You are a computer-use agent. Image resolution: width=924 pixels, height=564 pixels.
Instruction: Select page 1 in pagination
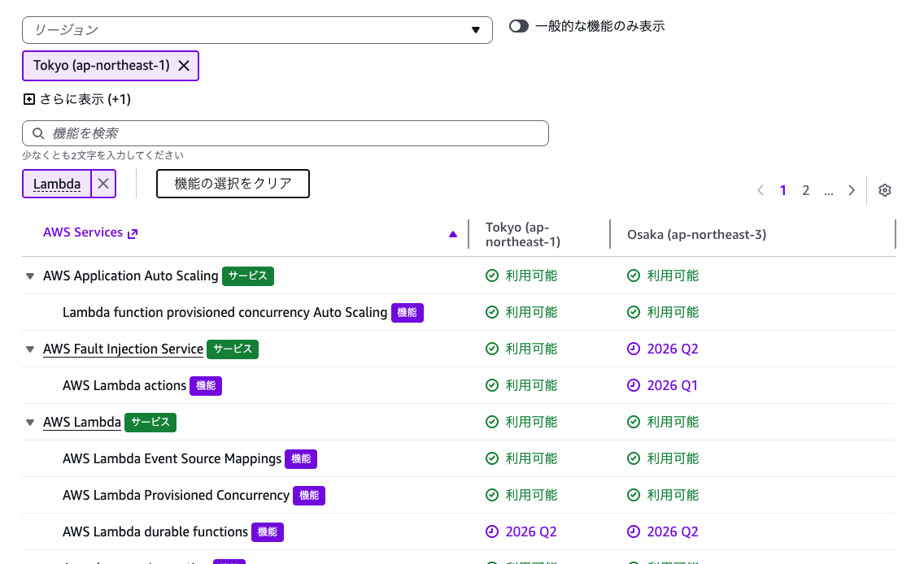tap(783, 190)
